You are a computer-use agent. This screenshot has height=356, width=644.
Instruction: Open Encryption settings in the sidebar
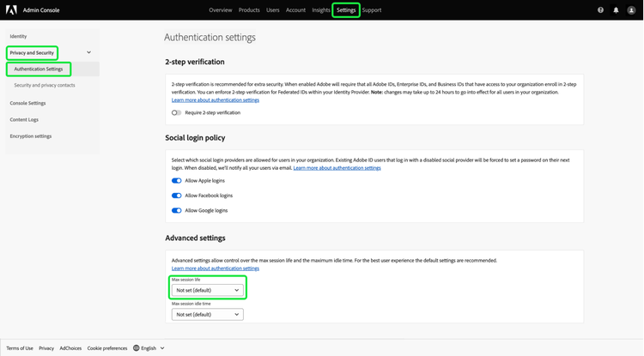coord(31,136)
